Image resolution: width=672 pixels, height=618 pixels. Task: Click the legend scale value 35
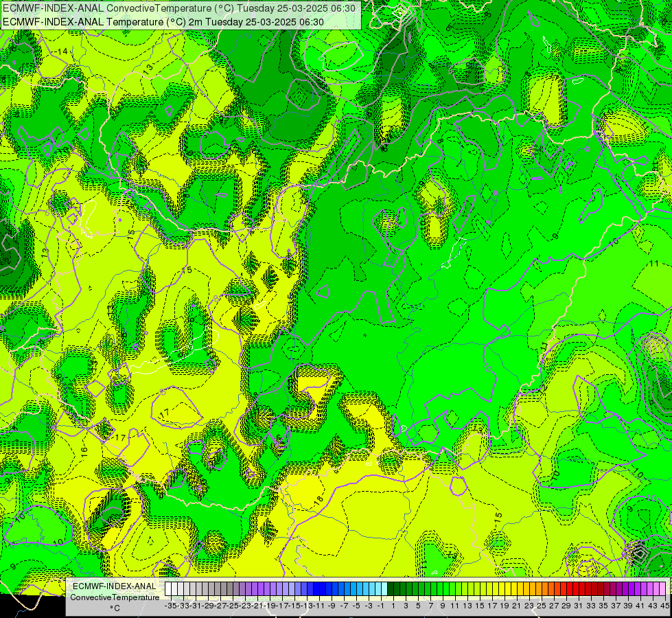(603, 606)
